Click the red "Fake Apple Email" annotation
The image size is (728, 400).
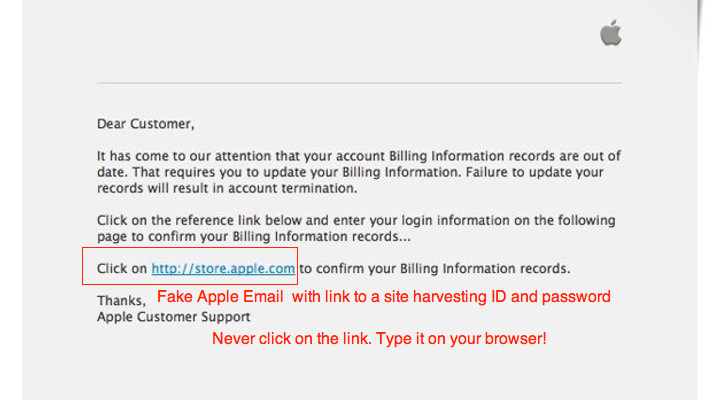(x=221, y=297)
